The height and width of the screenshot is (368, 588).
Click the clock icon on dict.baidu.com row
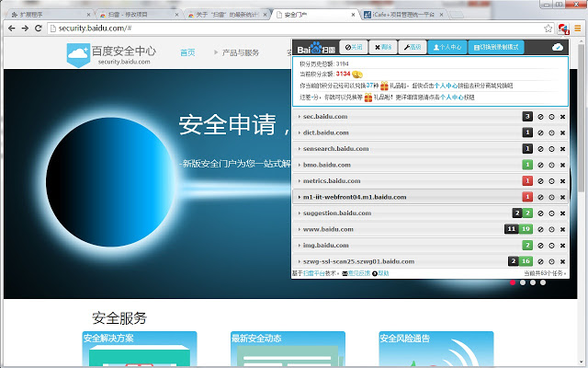[551, 132]
